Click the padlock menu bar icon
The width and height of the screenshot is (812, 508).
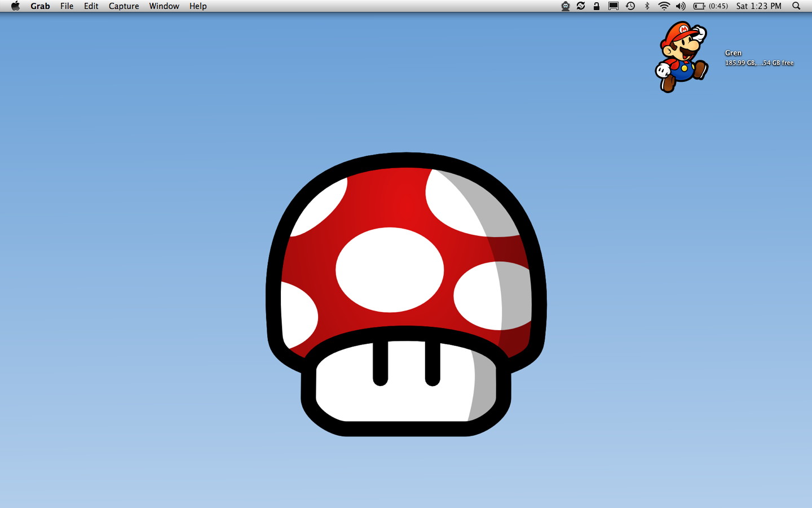pyautogui.click(x=597, y=6)
